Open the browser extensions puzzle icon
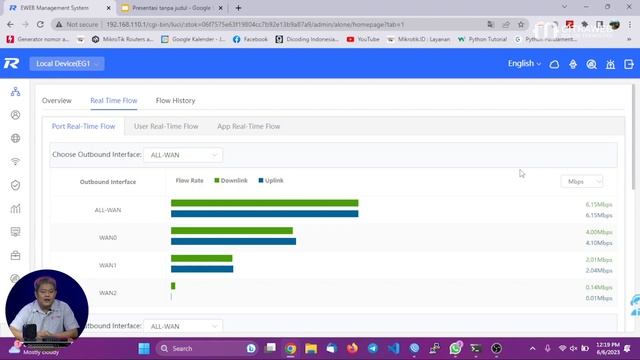This screenshot has width=640, height=360. click(x=584, y=24)
